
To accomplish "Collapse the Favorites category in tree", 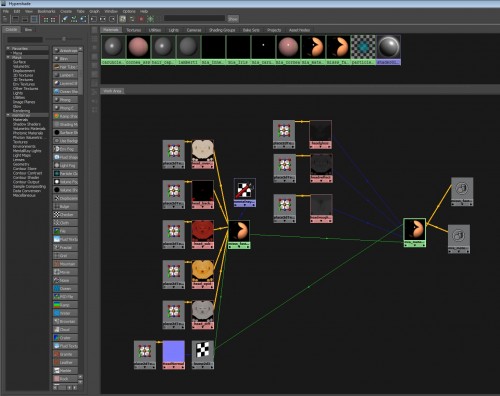I will click(x=8, y=48).
